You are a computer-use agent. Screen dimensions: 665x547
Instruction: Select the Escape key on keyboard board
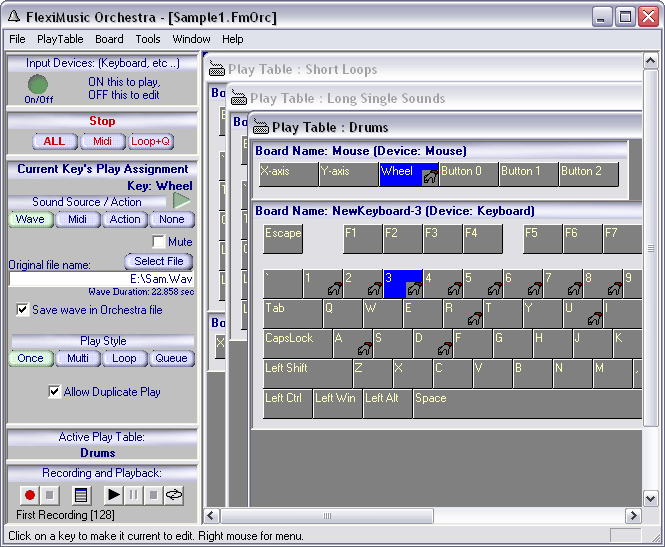pos(283,239)
